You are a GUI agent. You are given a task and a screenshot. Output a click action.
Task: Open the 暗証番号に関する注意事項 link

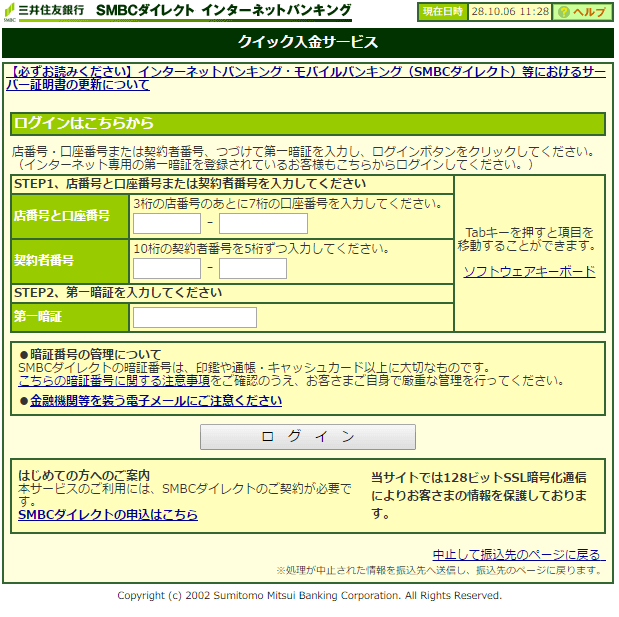click(114, 381)
